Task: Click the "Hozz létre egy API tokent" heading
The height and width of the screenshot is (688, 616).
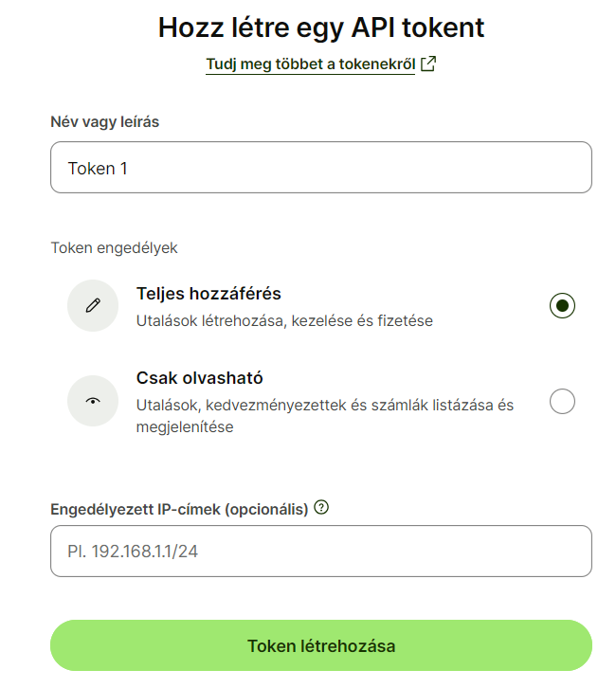Action: [x=320, y=27]
